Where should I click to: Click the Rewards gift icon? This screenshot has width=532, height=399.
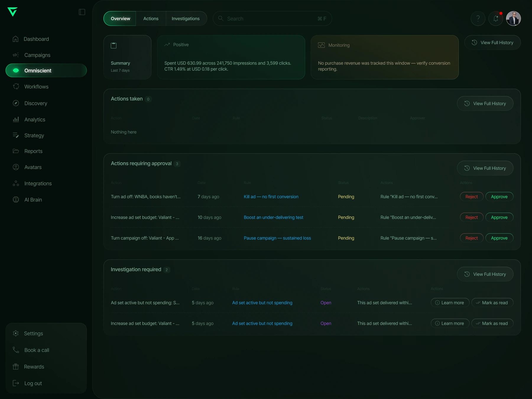click(x=16, y=366)
